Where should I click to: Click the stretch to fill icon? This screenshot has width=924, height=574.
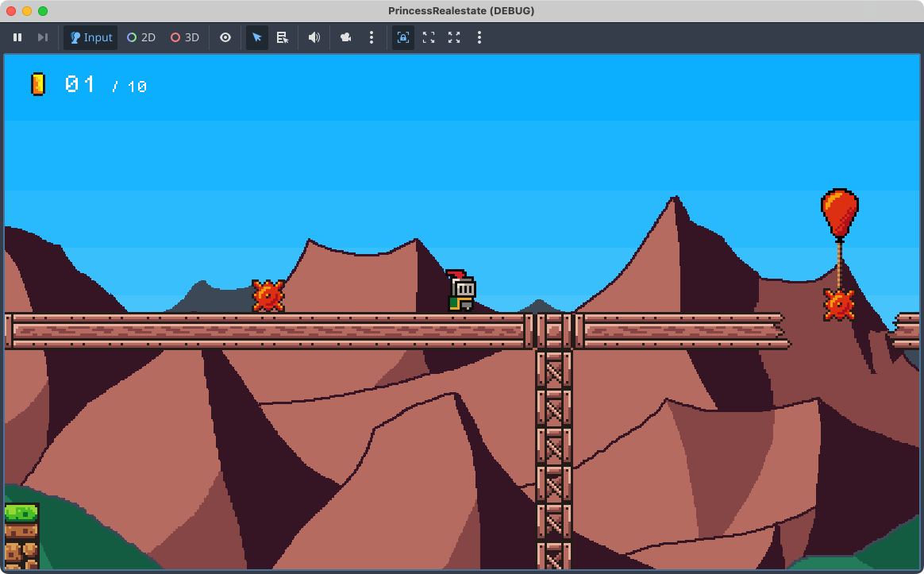[454, 37]
